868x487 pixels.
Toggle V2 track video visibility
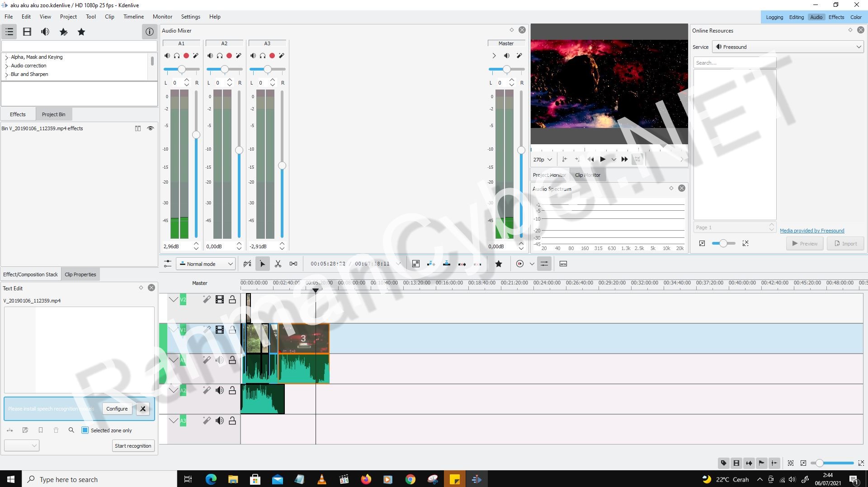click(220, 299)
